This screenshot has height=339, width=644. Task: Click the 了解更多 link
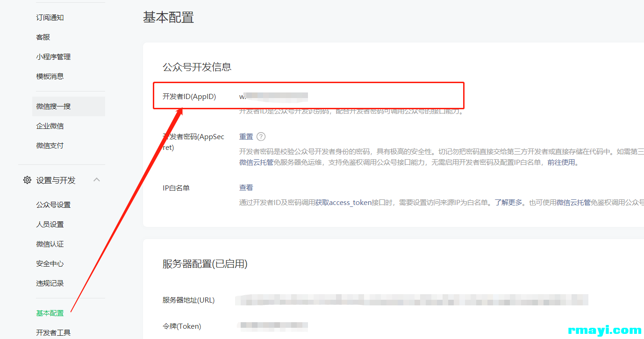(x=509, y=203)
